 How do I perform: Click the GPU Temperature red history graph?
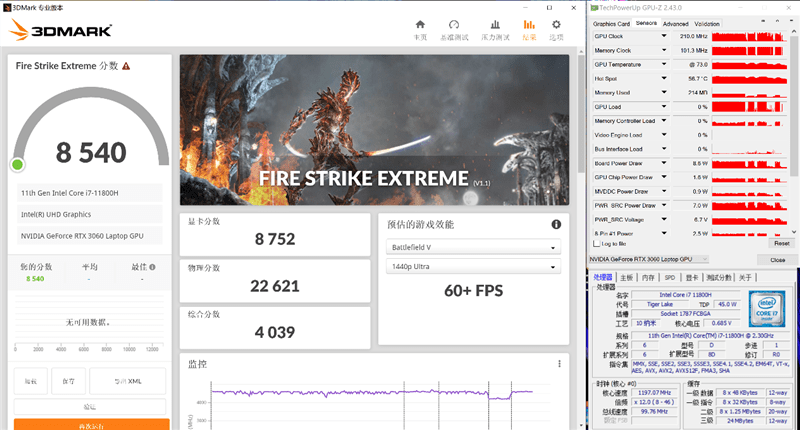pos(749,64)
